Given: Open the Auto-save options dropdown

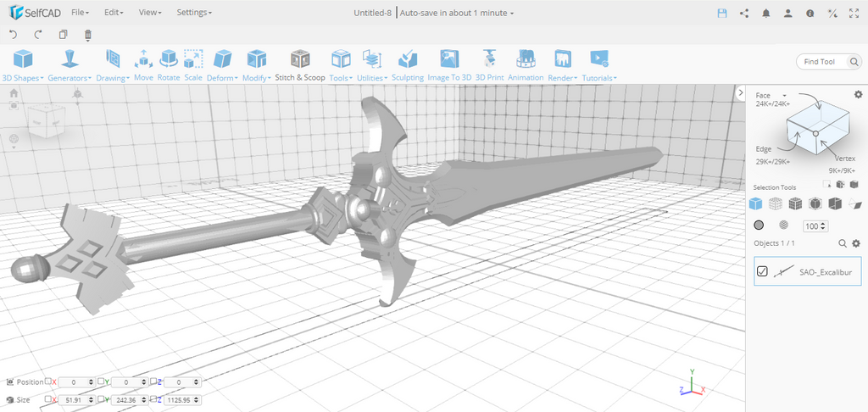Looking at the screenshot, I should pyautogui.click(x=457, y=13).
